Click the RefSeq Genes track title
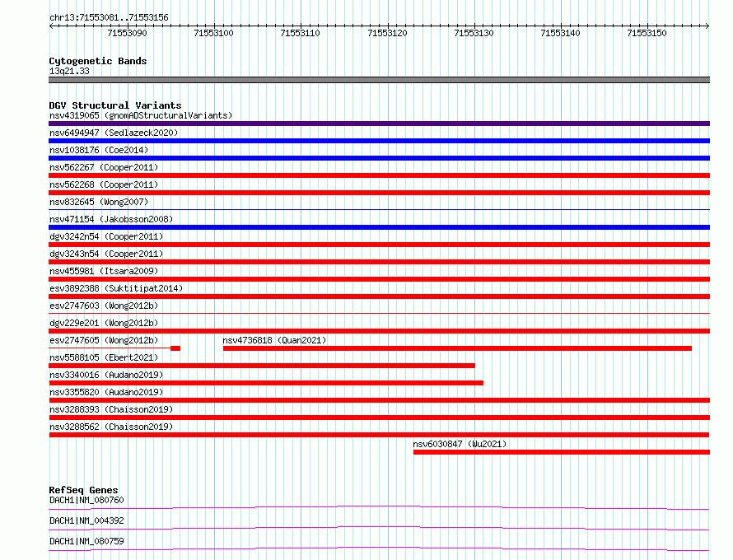Screen dimensions: 733x560 (x=84, y=490)
